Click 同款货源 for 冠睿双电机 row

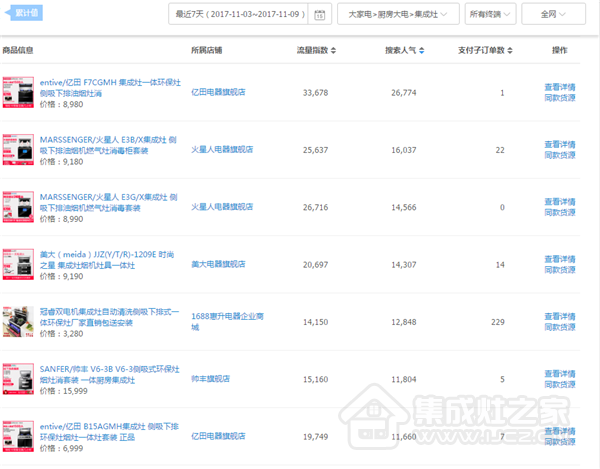coord(560,327)
